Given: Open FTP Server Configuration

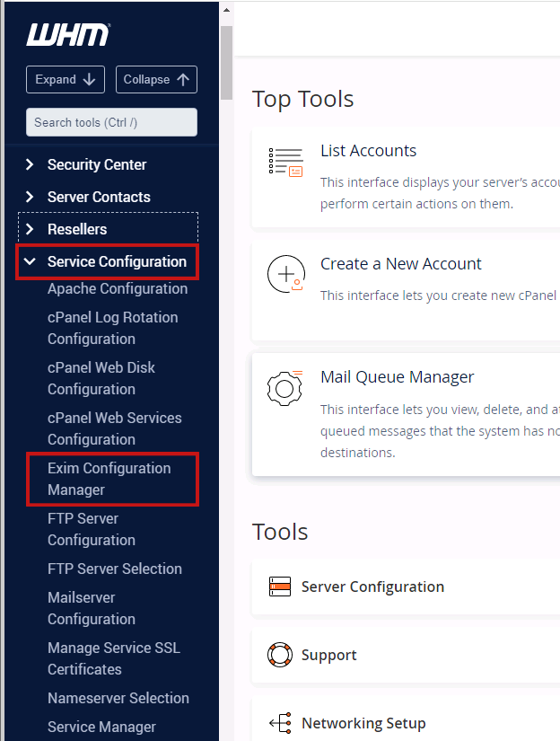Looking at the screenshot, I should point(92,529).
